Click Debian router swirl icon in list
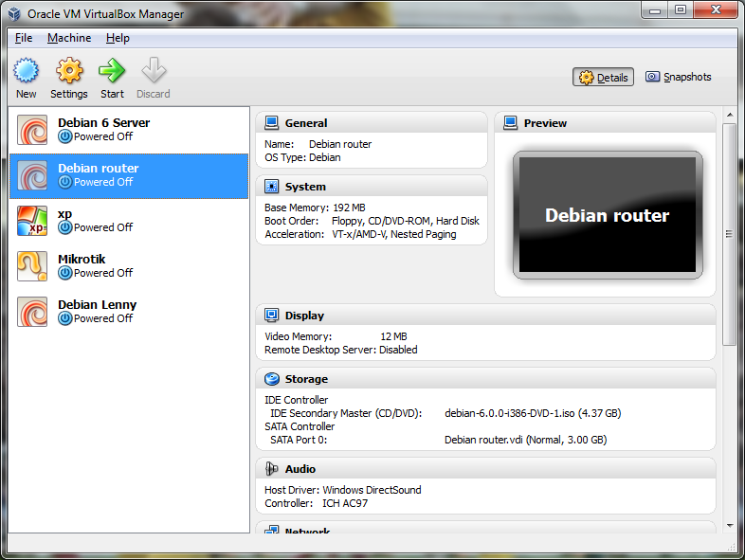This screenshot has width=745, height=560. click(32, 175)
